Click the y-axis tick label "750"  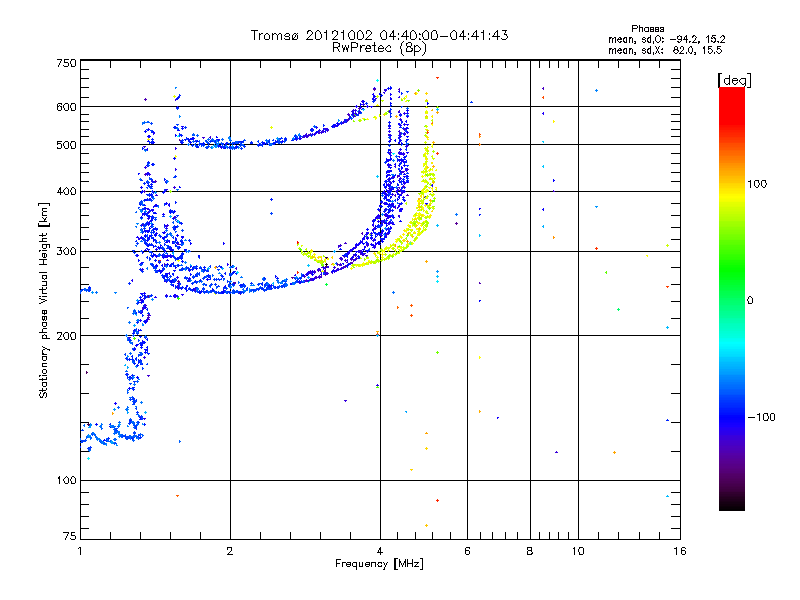[x=66, y=63]
